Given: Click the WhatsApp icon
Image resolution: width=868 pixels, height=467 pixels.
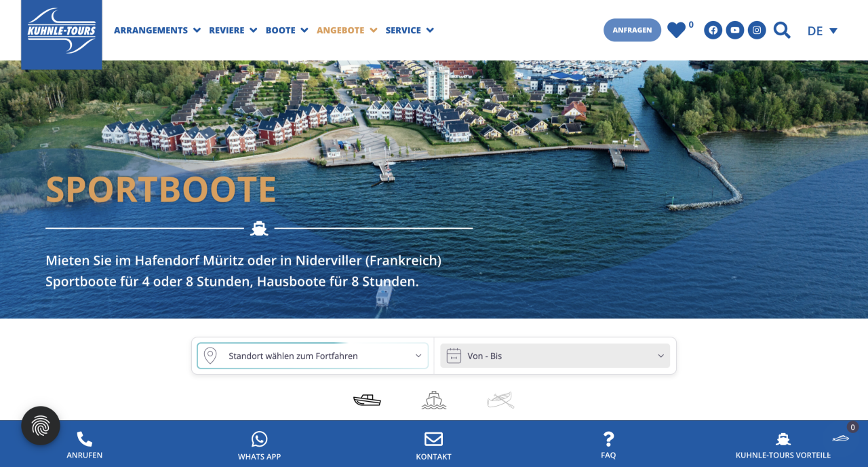Looking at the screenshot, I should (259, 439).
